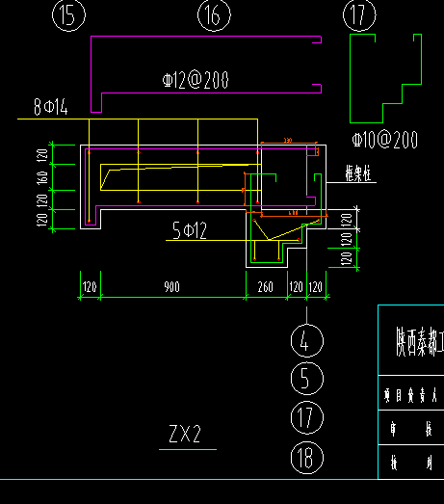Select axis bubble 17 beside bubble 16
Image resolution: width=444 pixels, height=504 pixels.
pyautogui.click(x=359, y=15)
